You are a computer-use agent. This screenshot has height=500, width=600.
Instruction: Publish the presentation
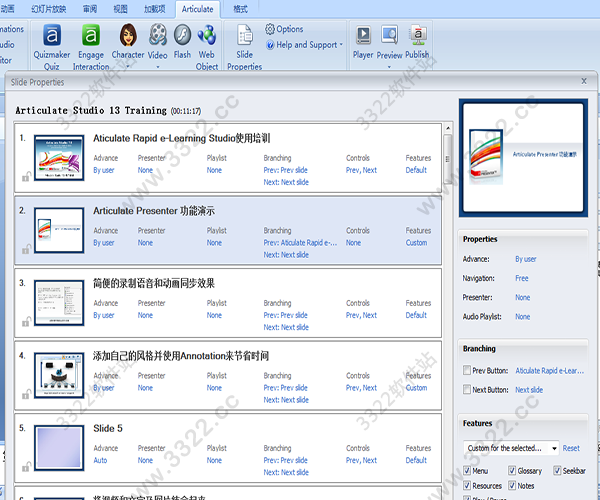pyautogui.click(x=417, y=42)
